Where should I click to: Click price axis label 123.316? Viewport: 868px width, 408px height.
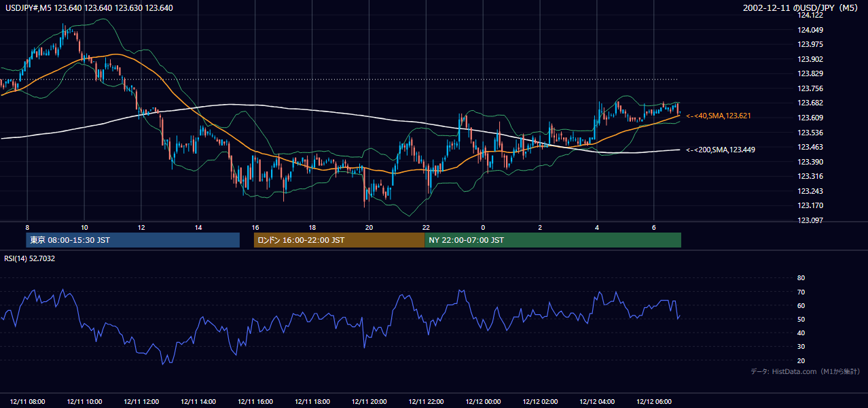tap(810, 176)
